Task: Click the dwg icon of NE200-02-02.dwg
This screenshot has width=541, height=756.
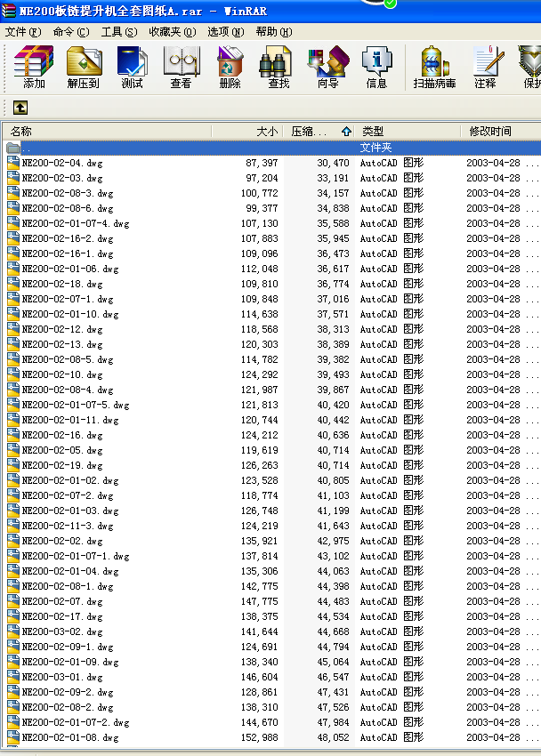Action: tap(13, 541)
